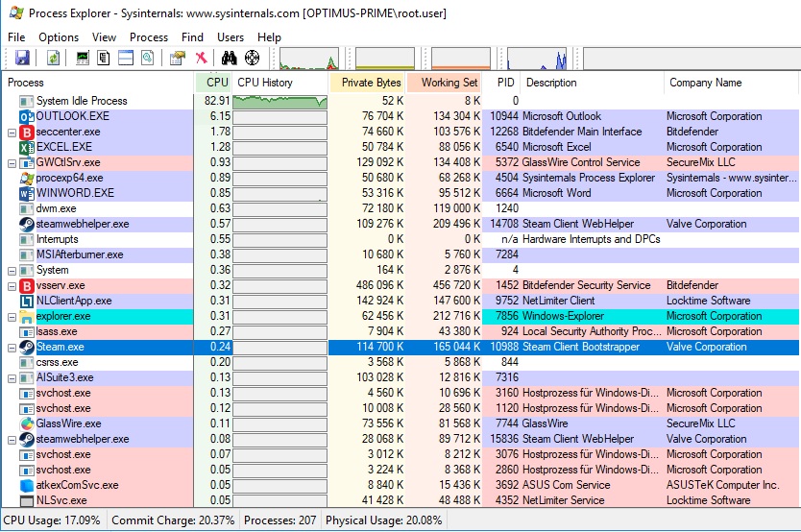Click the Refresh Now toolbar icon
The height and width of the screenshot is (532, 801).
tap(53, 58)
